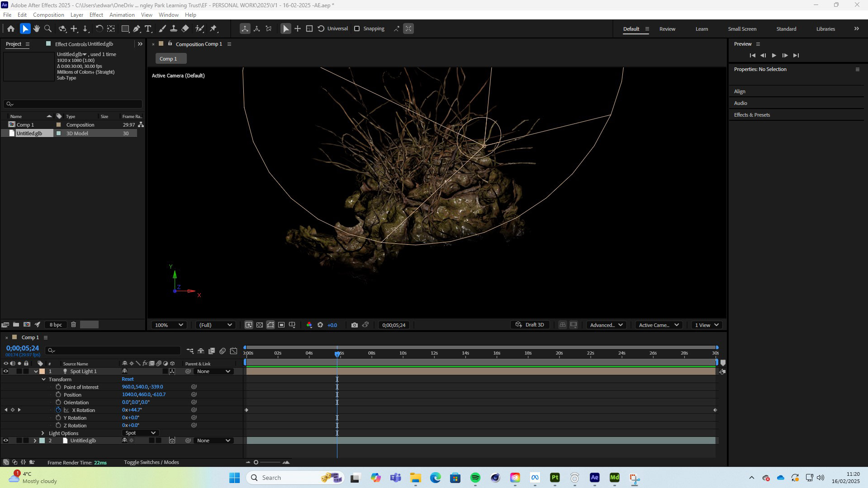Select the Clone Stamp tool
The width and height of the screenshot is (868, 488).
(x=174, y=28)
